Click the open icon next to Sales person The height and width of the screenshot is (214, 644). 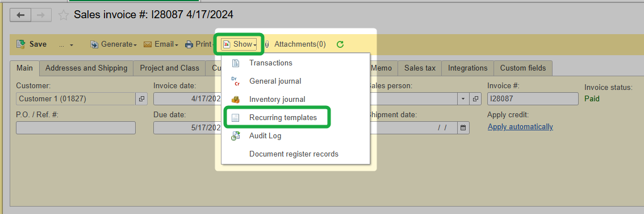[475, 99]
